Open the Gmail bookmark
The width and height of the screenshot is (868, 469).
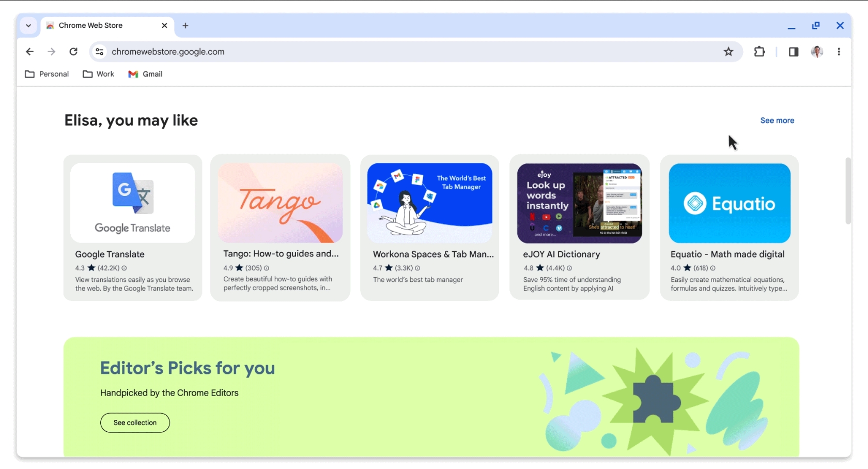coord(145,74)
